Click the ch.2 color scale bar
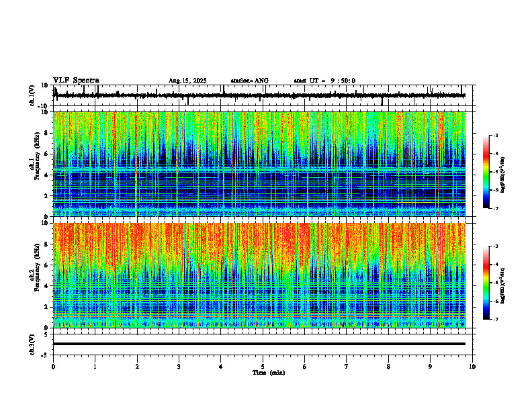This screenshot has height=411, width=532. tap(486, 283)
